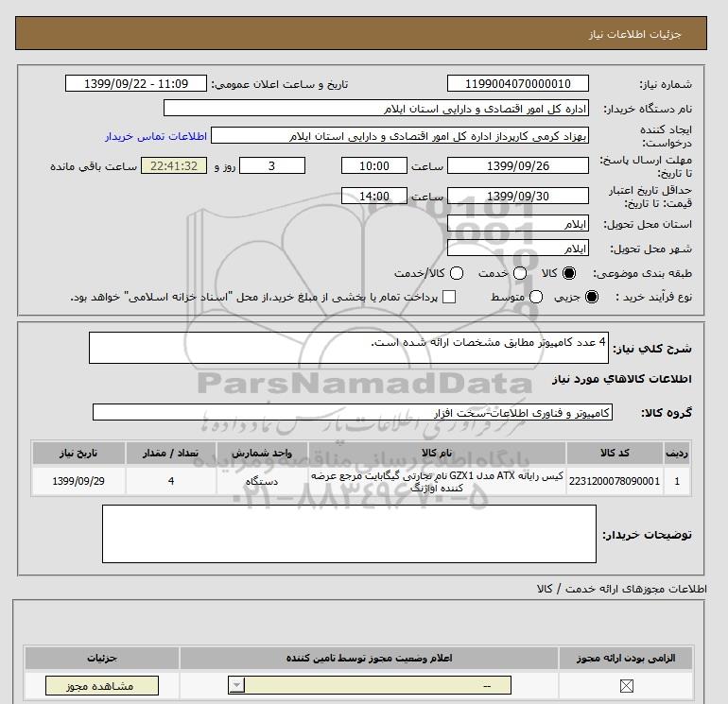This screenshot has height=704, width=728.
Task: Click the need number field 1199004070000010
Action: pyautogui.click(x=518, y=84)
